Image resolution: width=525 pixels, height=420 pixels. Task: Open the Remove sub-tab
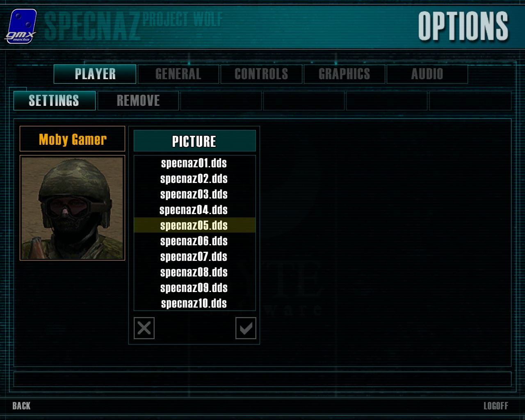pyautogui.click(x=138, y=100)
